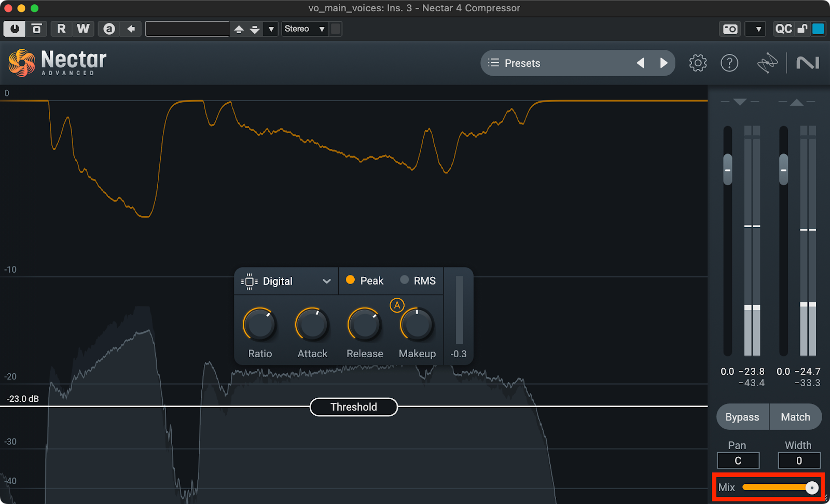Click the -23.0 dB threshold value
The width and height of the screenshot is (830, 504).
[23, 399]
